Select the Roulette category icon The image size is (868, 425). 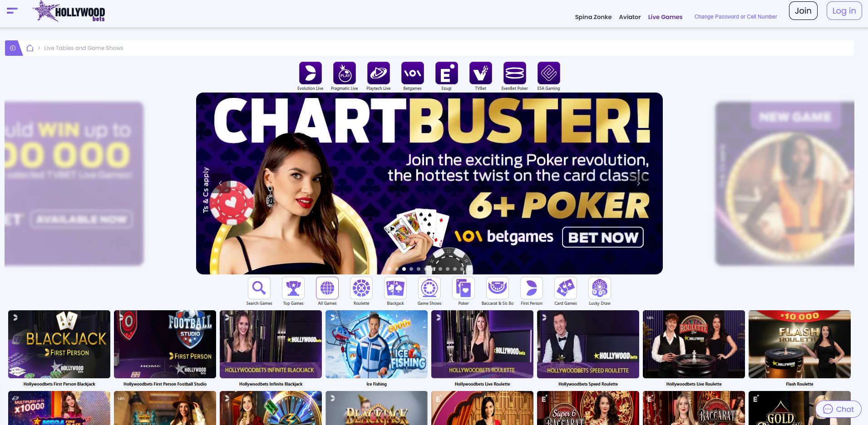point(361,288)
